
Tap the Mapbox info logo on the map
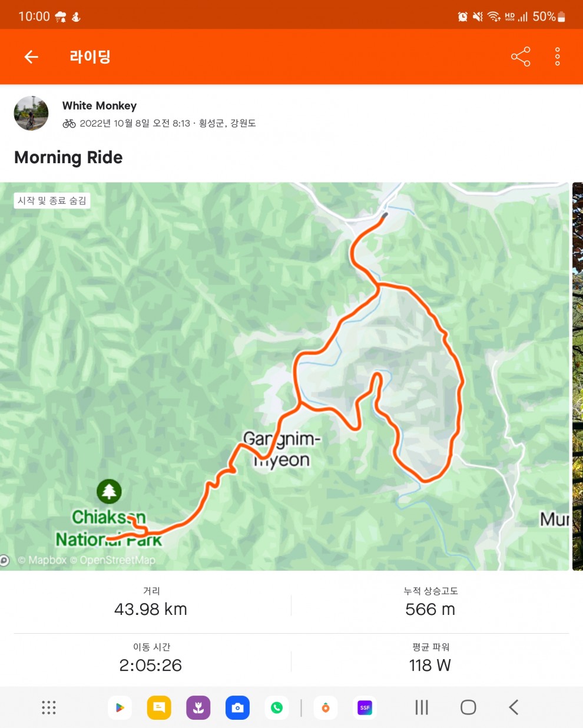4,560
